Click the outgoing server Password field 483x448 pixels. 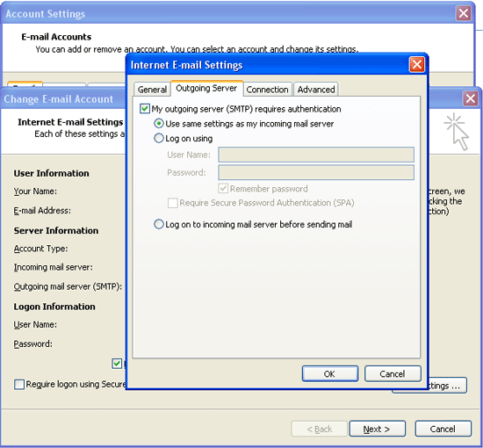(316, 172)
